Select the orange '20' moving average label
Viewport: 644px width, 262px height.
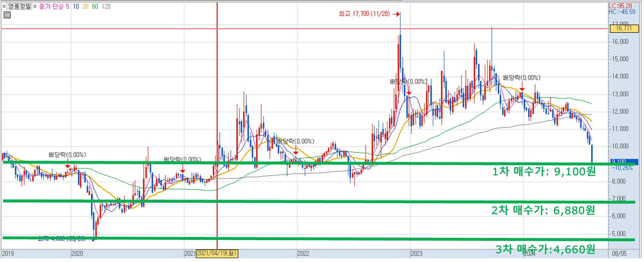85,6
